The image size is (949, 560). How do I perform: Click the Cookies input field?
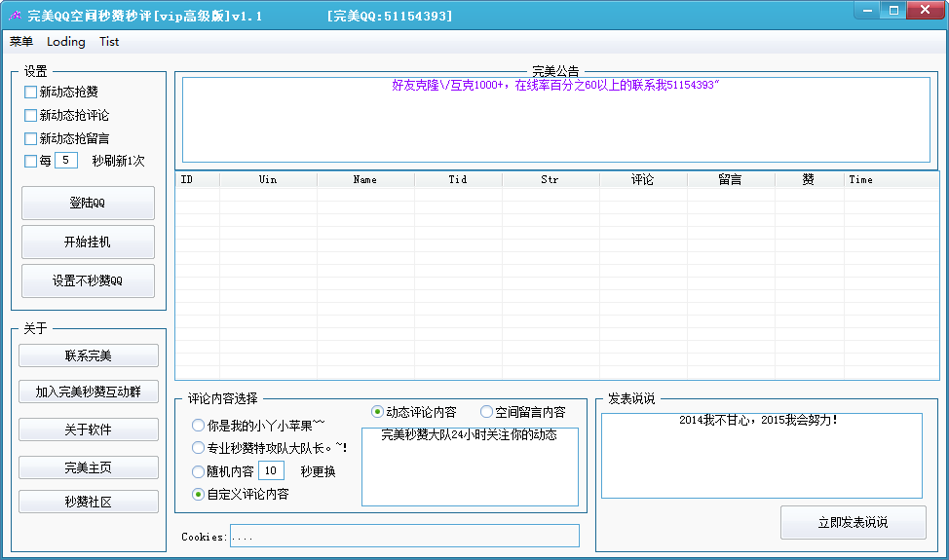404,536
